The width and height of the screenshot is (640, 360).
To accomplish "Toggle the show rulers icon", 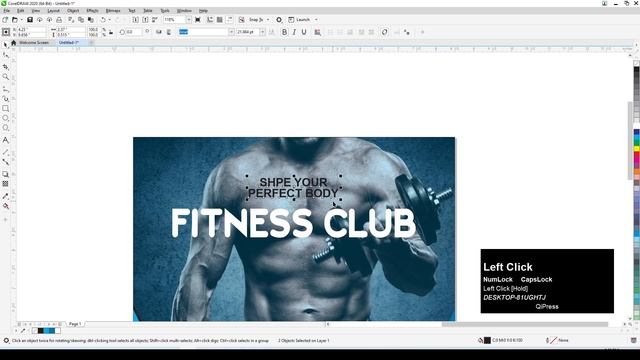I will click(210, 20).
